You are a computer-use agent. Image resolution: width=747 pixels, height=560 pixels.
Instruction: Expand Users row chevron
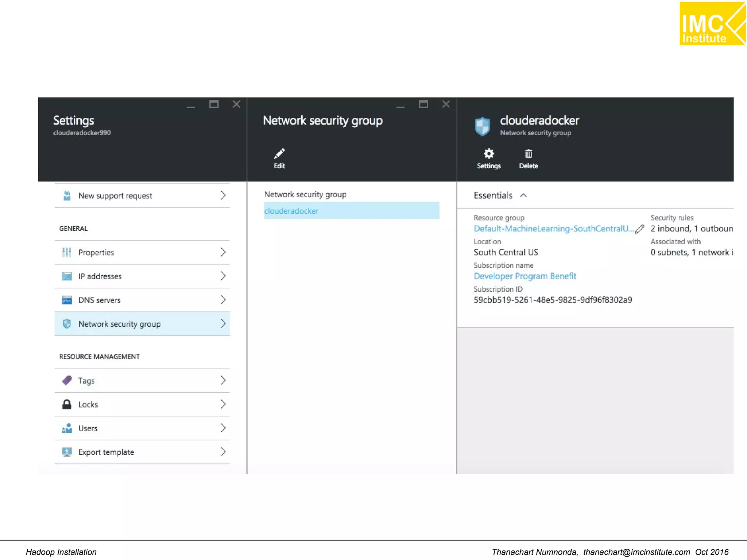pos(223,428)
